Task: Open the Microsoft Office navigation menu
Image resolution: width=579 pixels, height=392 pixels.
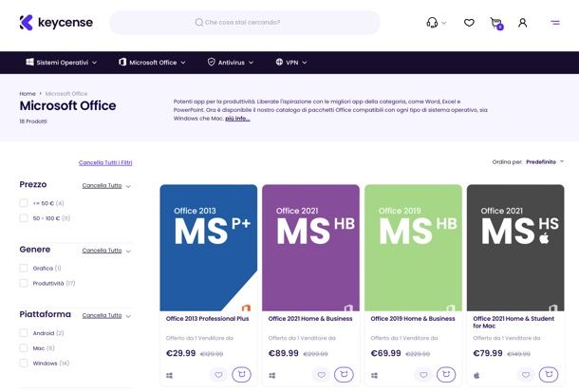Action: pyautogui.click(x=152, y=63)
